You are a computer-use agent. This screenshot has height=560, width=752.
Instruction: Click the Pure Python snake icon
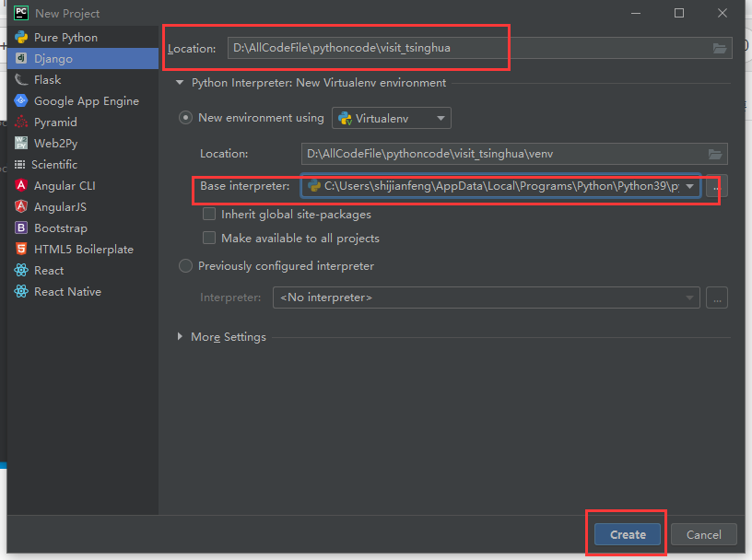tap(21, 38)
